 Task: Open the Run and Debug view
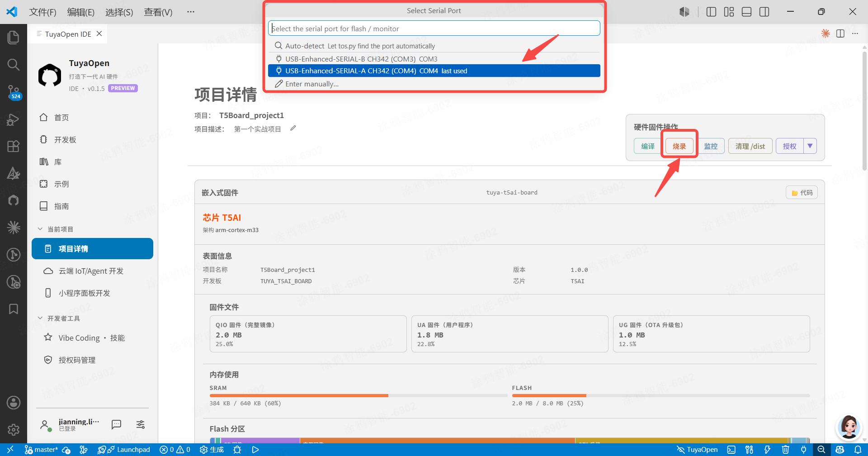14,119
